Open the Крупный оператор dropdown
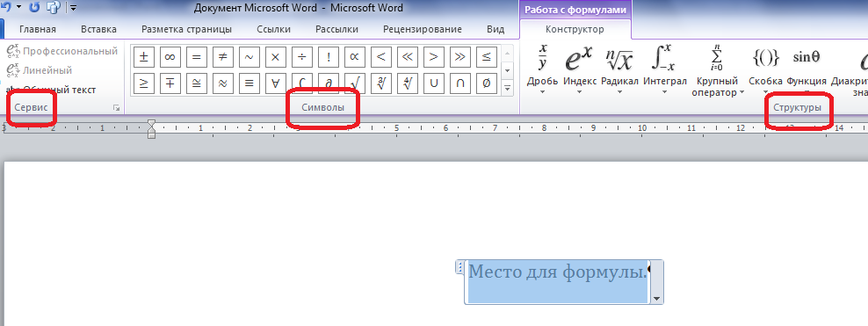The width and height of the screenshot is (868, 326). 718,70
